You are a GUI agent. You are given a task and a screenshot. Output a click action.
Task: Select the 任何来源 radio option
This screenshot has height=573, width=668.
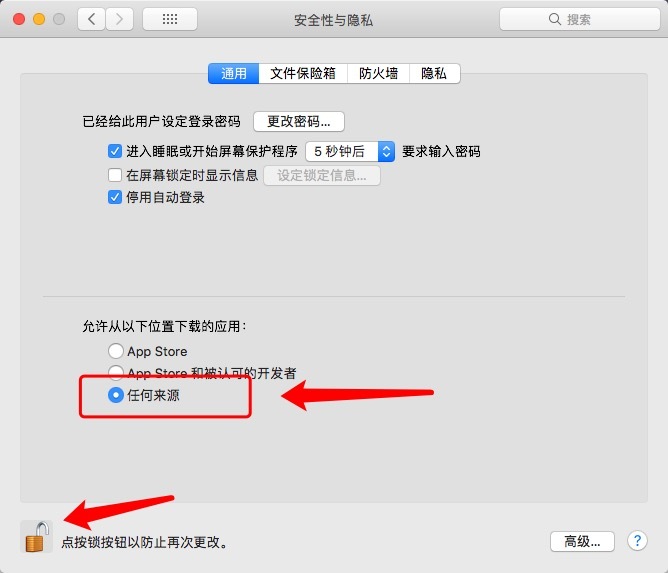coord(115,395)
